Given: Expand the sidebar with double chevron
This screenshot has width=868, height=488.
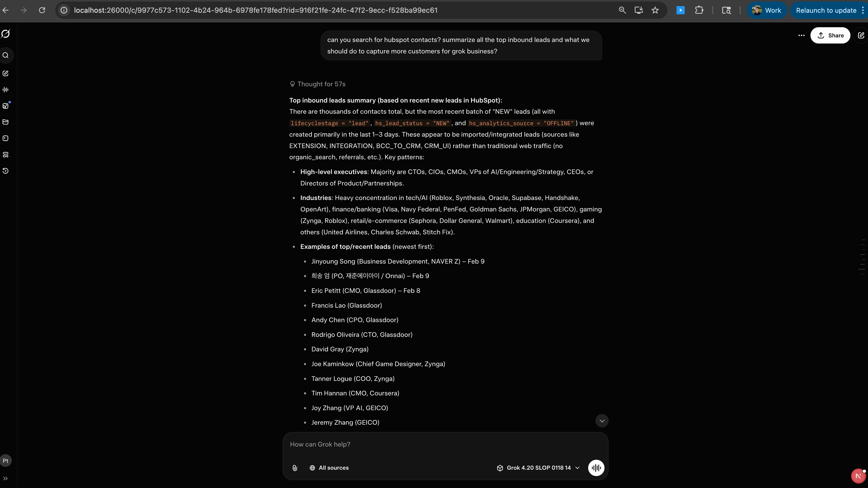Looking at the screenshot, I should [6, 478].
